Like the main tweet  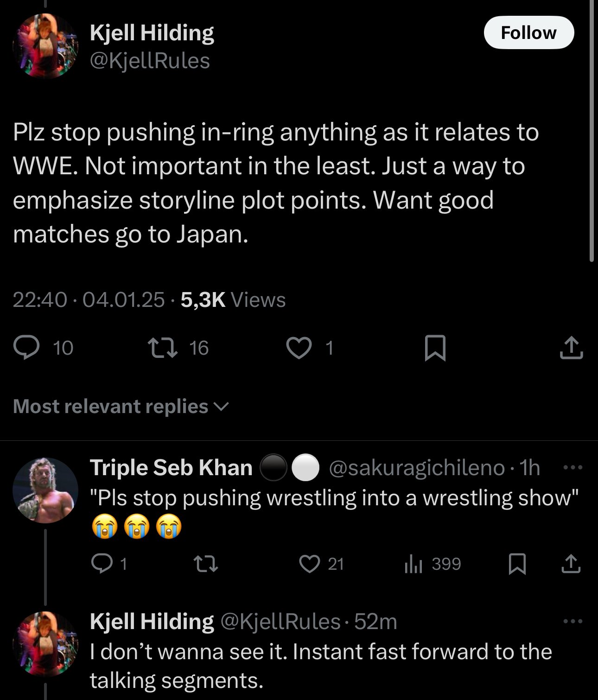[299, 348]
